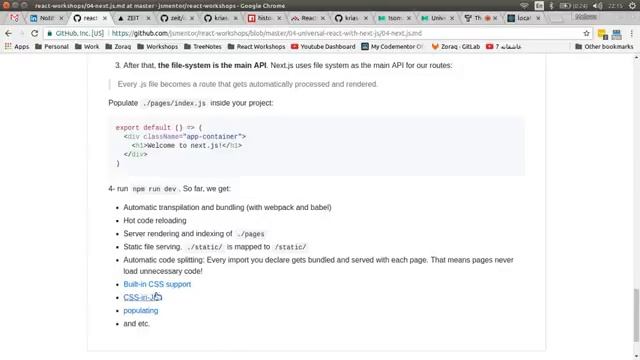This screenshot has height=360, width=640.
Task: Click "the file-system is the main API" bold text
Action: [x=212, y=65]
